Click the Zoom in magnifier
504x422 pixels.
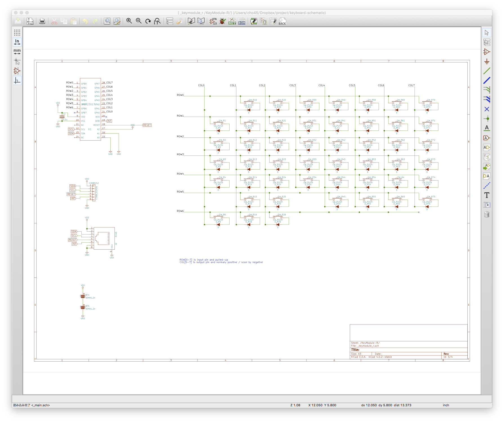point(129,21)
